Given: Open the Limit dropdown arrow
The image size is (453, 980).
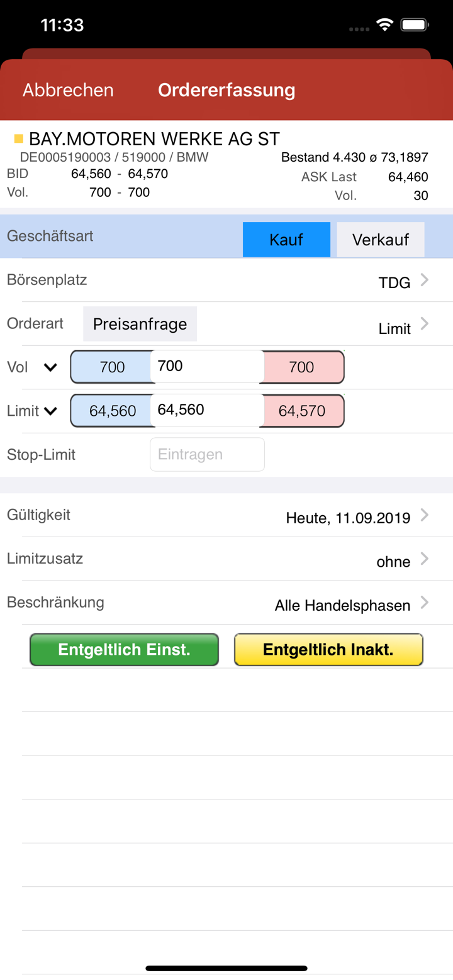Looking at the screenshot, I should click(x=50, y=411).
